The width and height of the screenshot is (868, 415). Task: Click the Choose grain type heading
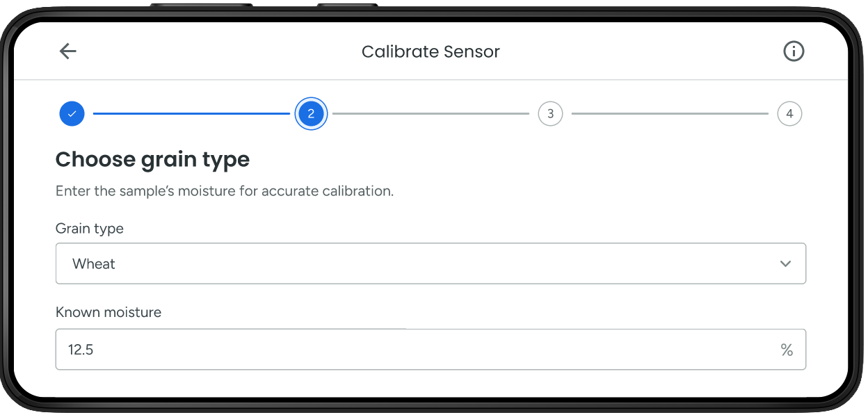point(152,159)
